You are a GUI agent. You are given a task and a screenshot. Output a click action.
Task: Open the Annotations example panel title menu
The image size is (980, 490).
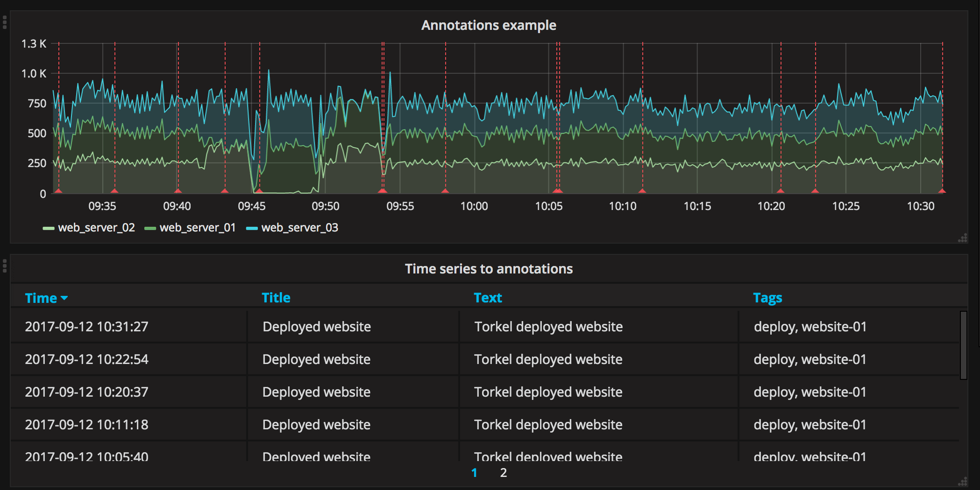point(489,25)
